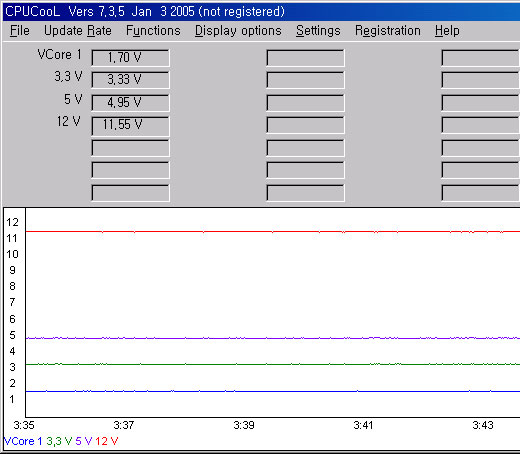Open the File menu
The image size is (520, 454).
coord(19,31)
